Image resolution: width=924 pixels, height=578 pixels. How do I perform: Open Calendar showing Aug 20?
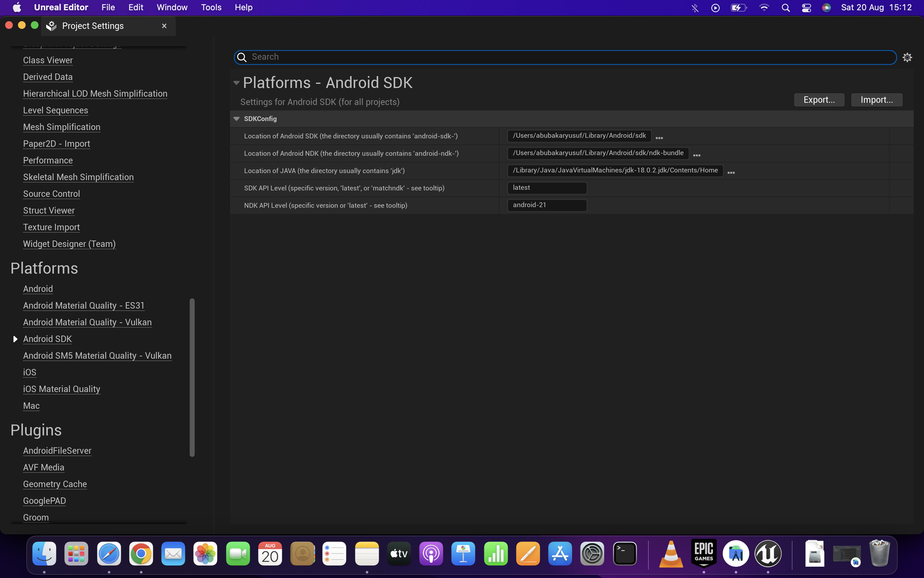[270, 553]
